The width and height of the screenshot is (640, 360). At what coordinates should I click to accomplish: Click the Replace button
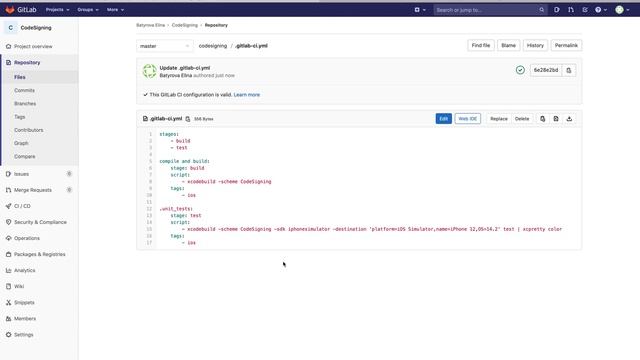pyautogui.click(x=499, y=119)
